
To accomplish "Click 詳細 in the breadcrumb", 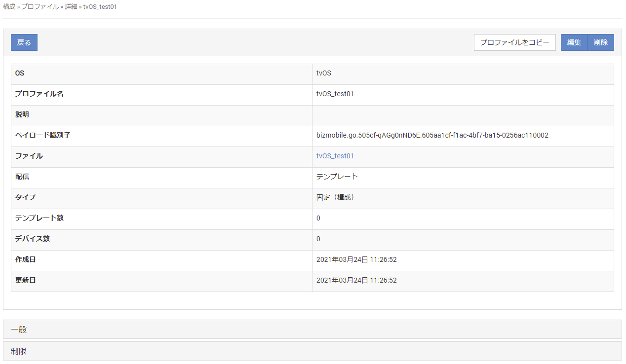I will coord(71,7).
